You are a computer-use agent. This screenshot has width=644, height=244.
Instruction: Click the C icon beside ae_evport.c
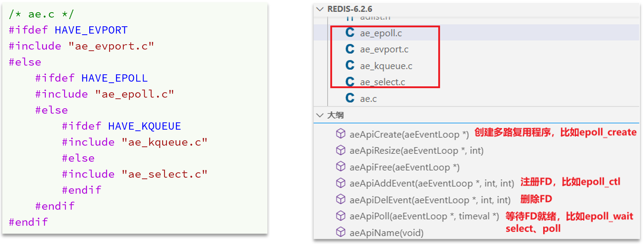point(350,49)
